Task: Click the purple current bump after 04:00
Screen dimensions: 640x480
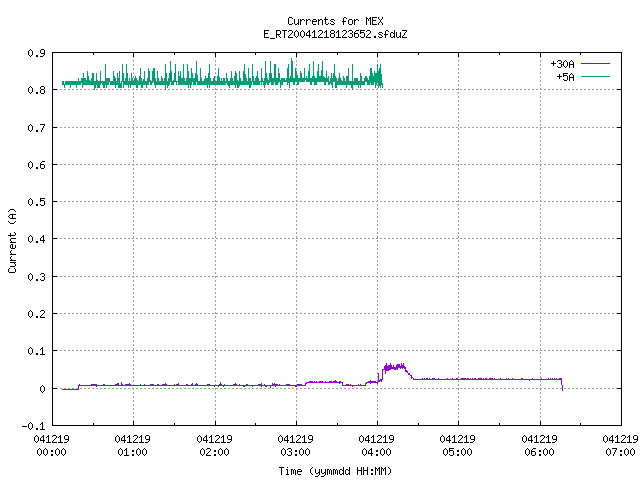Action: [395, 368]
